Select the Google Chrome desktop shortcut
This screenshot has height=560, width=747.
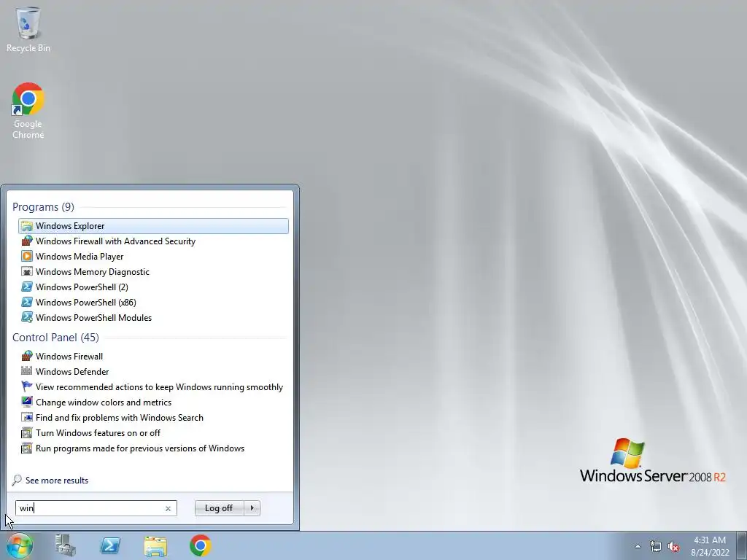28,111
